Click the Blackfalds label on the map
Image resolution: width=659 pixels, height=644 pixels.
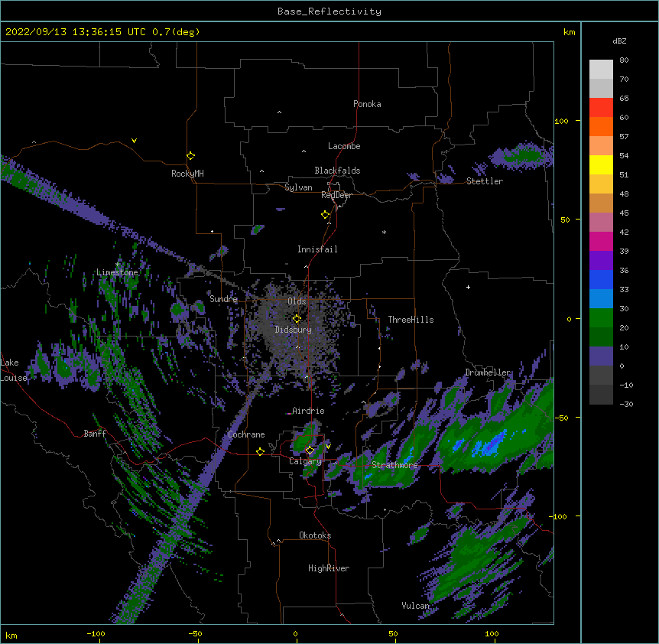click(x=337, y=171)
